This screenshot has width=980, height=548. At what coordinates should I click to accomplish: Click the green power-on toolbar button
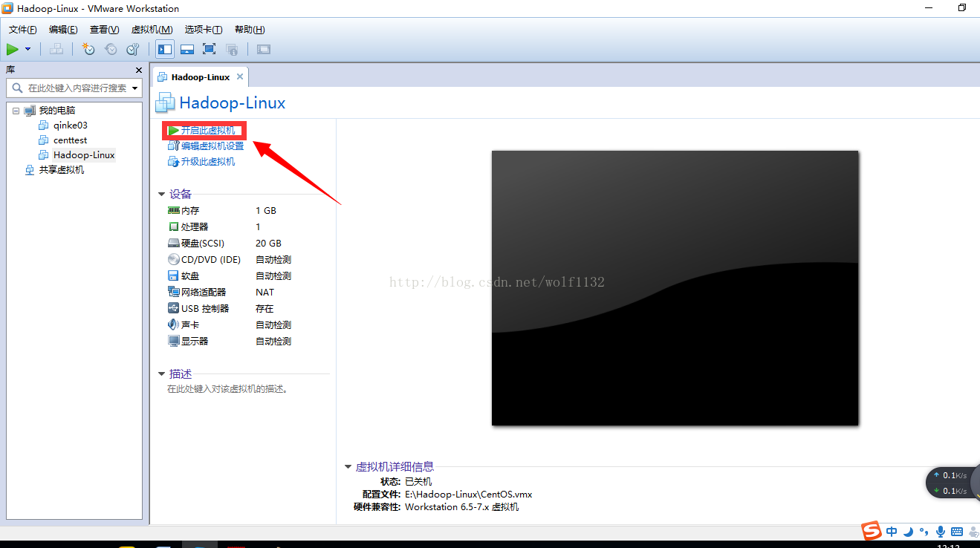tap(13, 49)
